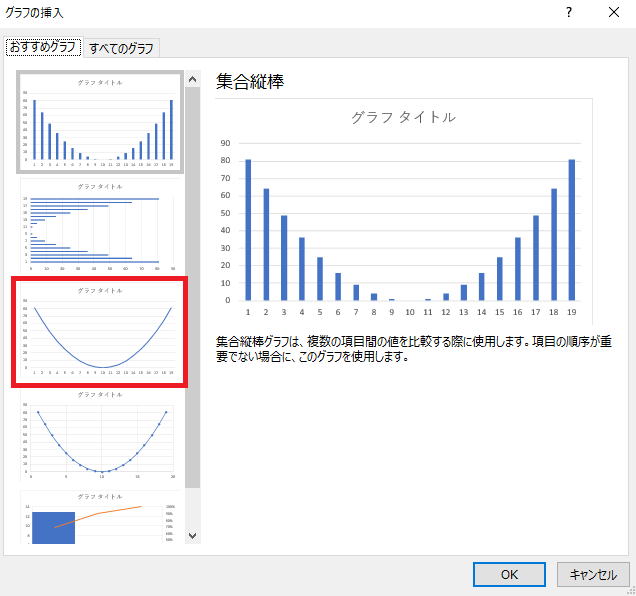The width and height of the screenshot is (636, 596).
Task: Open the すべてのグラフ tab
Action: (x=121, y=48)
